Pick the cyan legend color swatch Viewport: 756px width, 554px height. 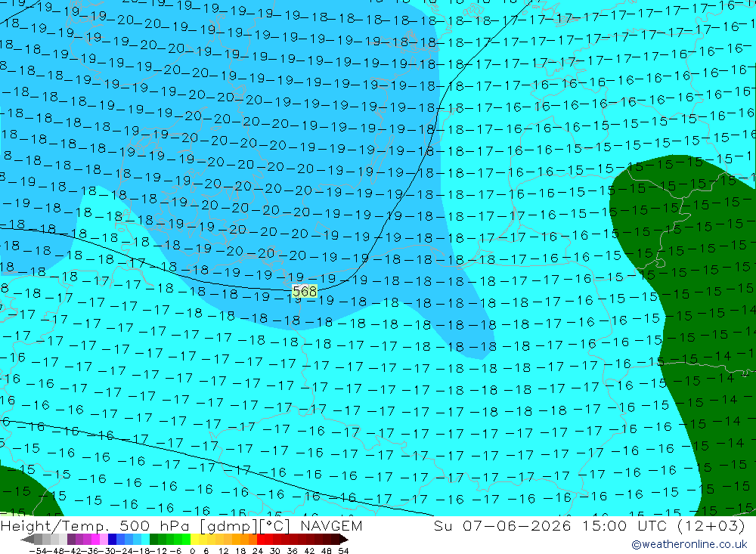coord(145,540)
